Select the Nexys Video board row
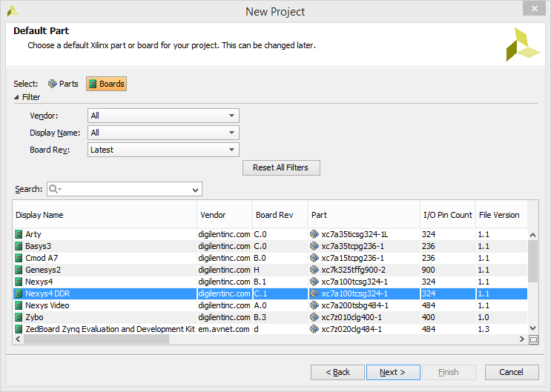551x392 pixels. pos(270,305)
